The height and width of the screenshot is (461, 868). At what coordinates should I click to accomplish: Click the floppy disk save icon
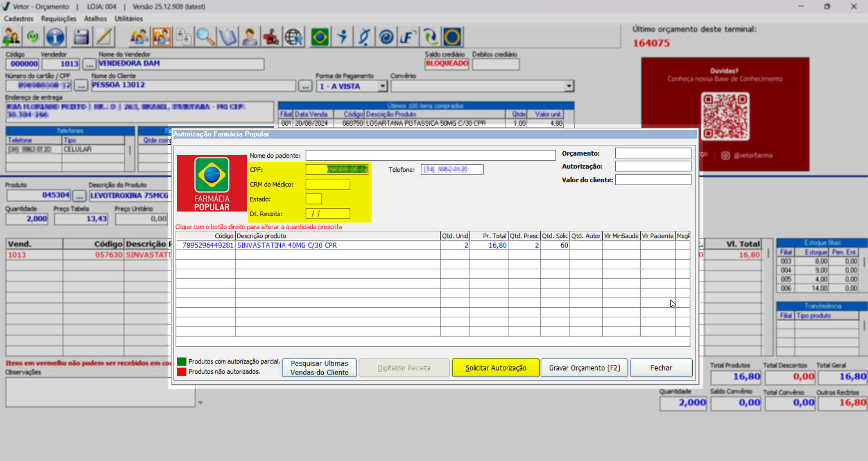pos(81,37)
